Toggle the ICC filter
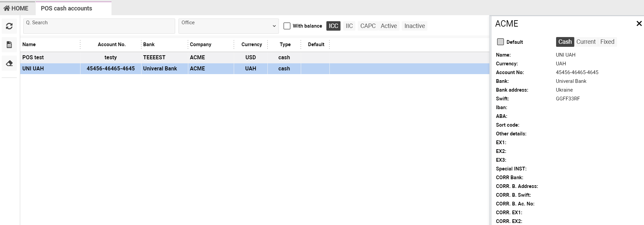Viewport: 644px width, 225px height. (x=333, y=26)
